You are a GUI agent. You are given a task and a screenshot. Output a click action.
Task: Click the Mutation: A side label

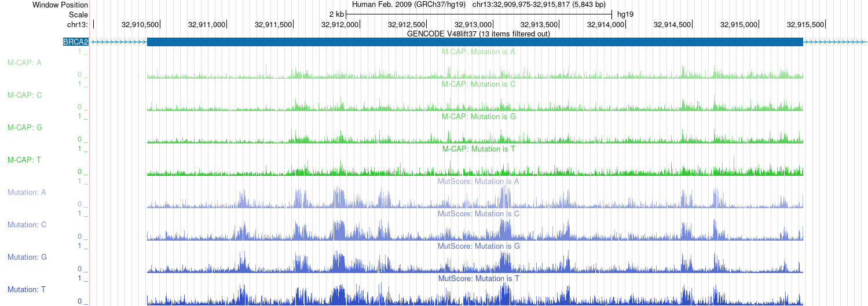tap(27, 192)
